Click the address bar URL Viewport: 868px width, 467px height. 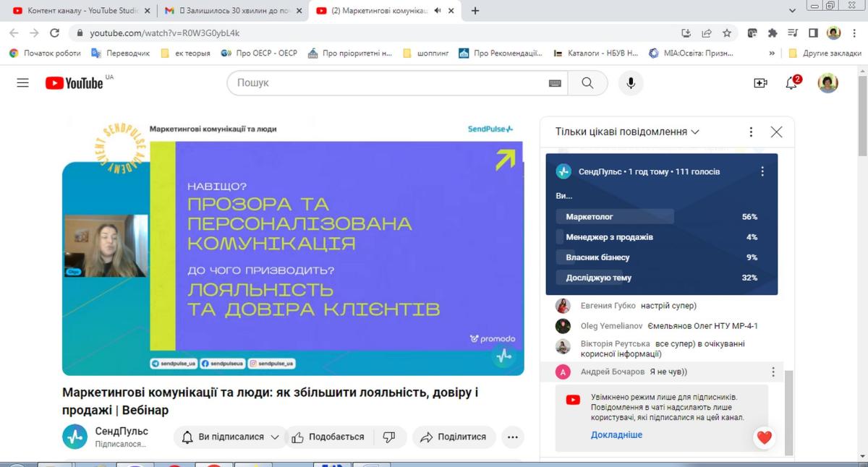tap(165, 33)
